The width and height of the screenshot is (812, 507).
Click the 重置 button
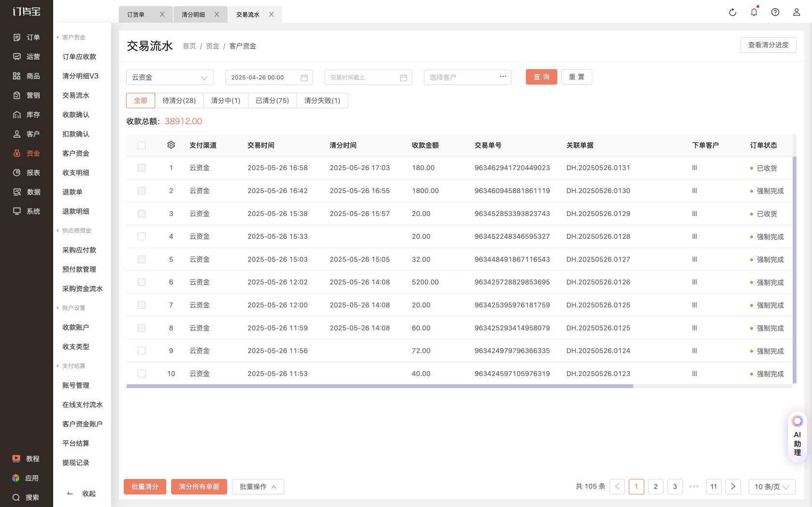tap(577, 77)
